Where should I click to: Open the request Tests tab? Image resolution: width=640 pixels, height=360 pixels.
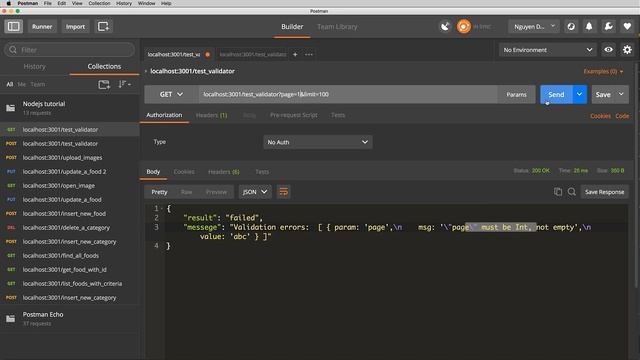(338, 116)
